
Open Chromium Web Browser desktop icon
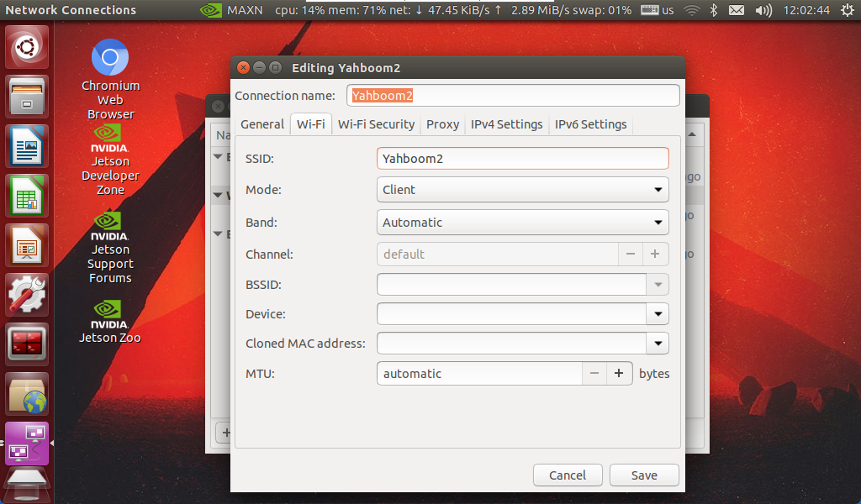point(109,59)
